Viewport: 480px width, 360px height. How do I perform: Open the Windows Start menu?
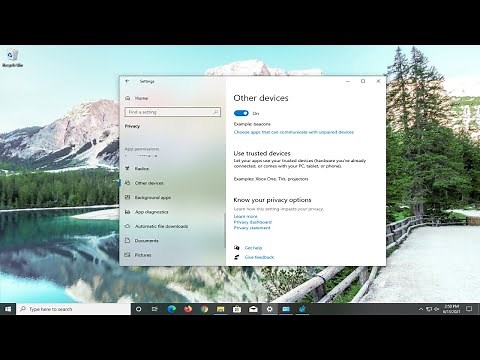point(8,309)
